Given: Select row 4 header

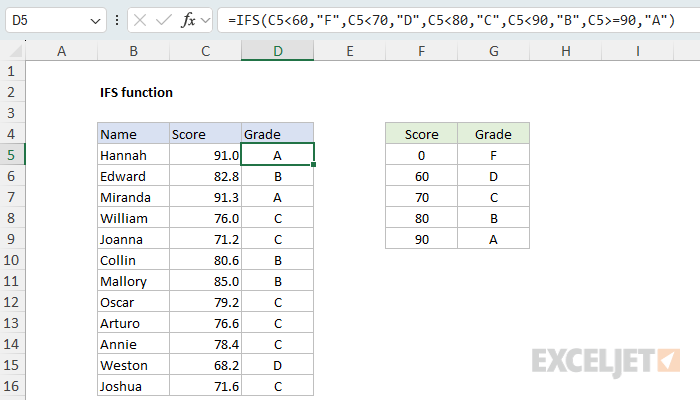Looking at the screenshot, I should pos(12,134).
